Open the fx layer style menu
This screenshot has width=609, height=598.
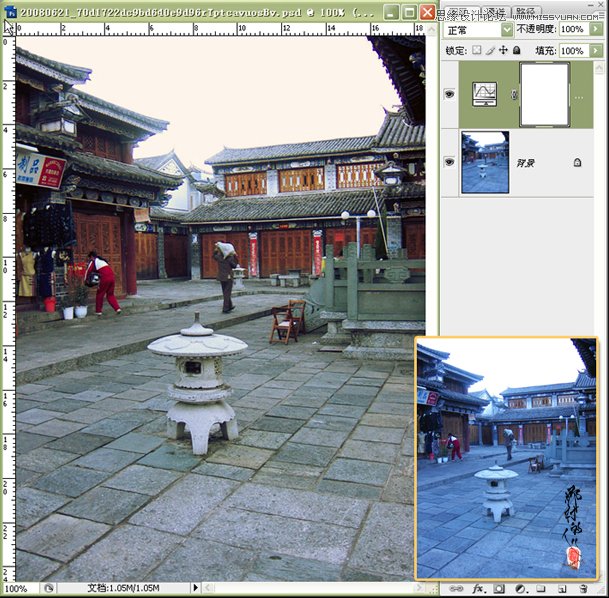478,589
